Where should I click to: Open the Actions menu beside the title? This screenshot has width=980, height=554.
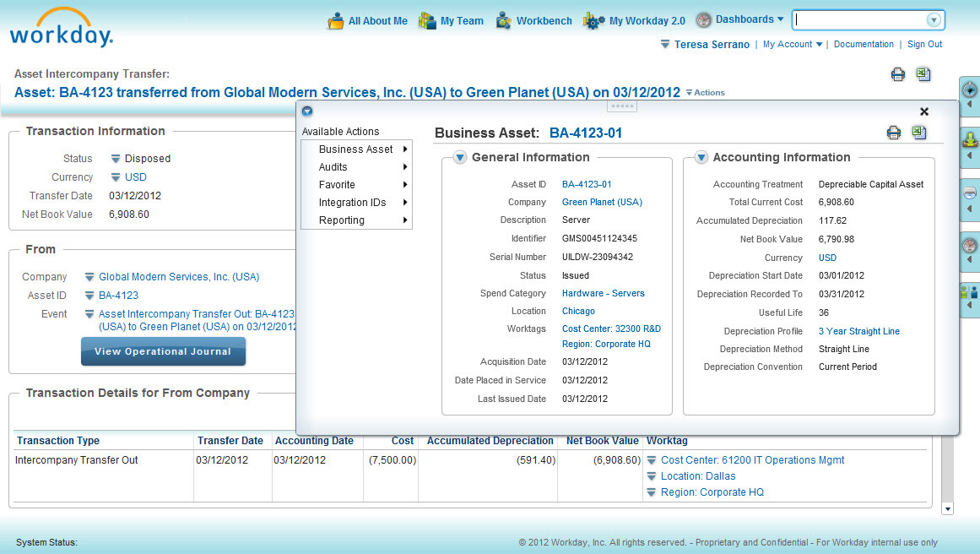(x=706, y=93)
